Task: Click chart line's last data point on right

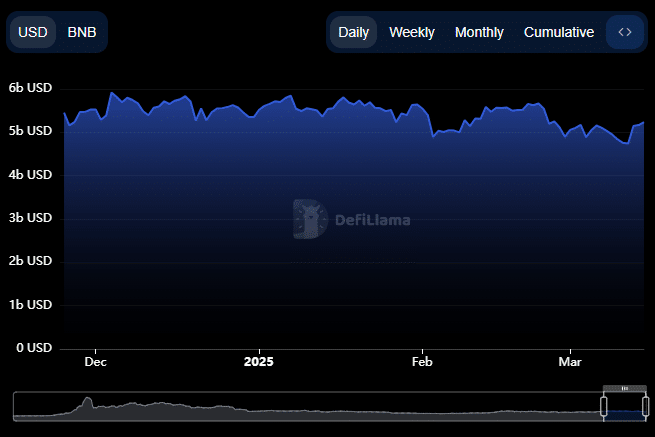Action: click(643, 122)
